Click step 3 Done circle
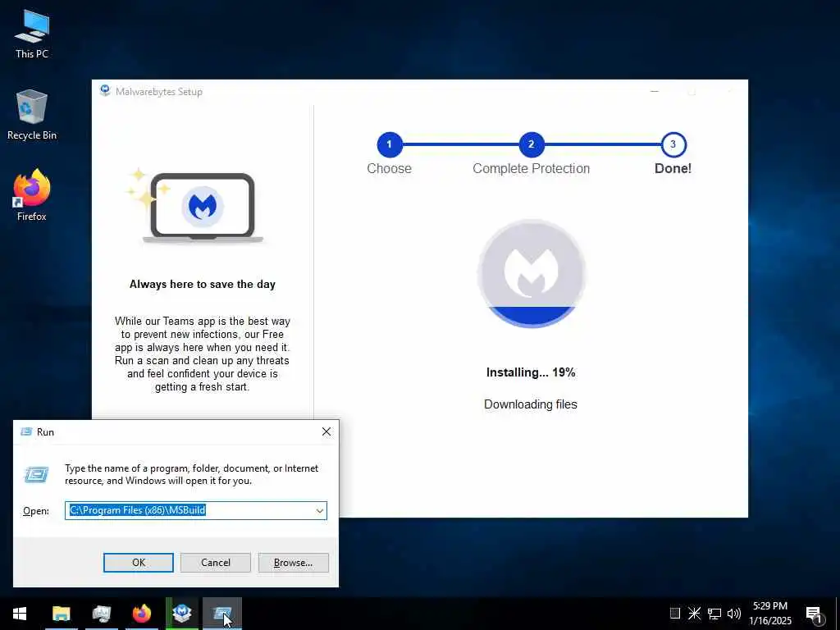This screenshot has width=840, height=630. tap(673, 144)
